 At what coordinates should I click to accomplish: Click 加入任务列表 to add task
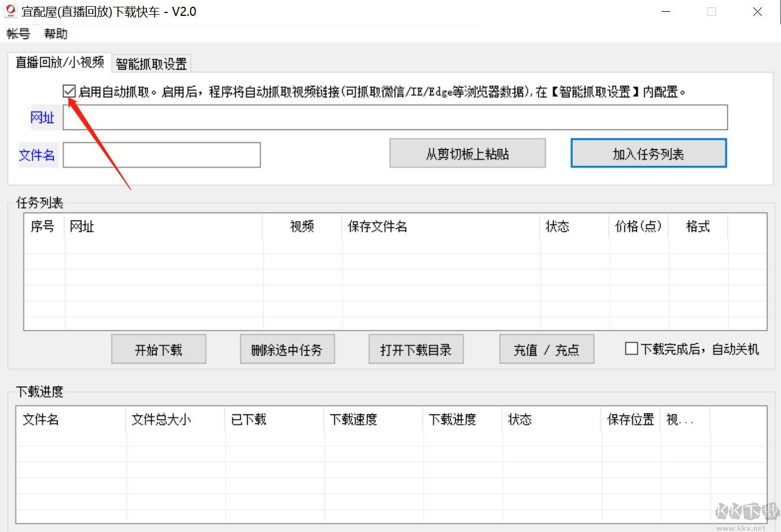click(x=648, y=153)
